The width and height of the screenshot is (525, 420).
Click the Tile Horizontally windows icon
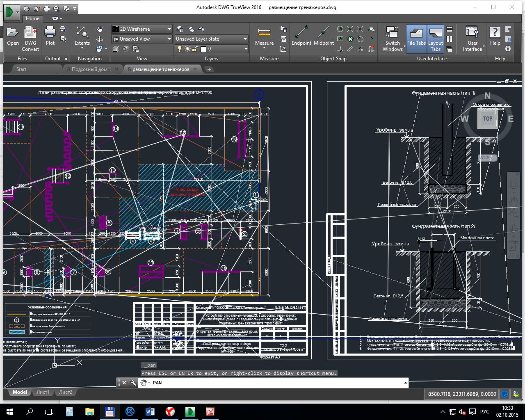(x=450, y=29)
